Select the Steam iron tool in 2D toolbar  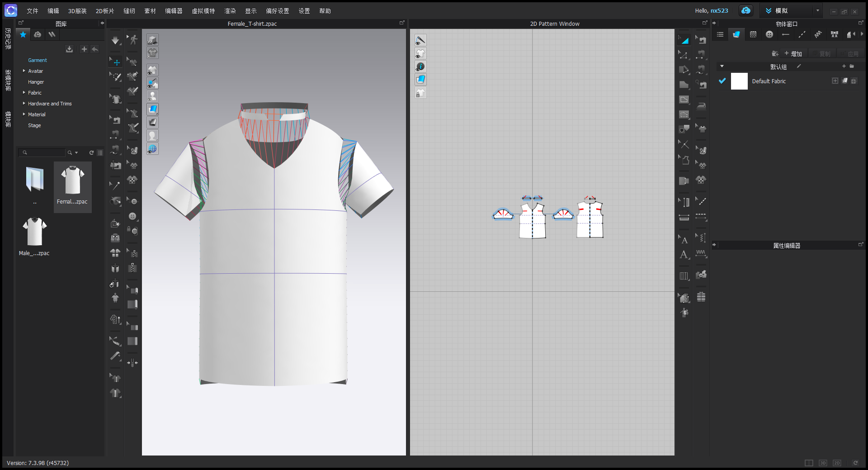(x=701, y=105)
